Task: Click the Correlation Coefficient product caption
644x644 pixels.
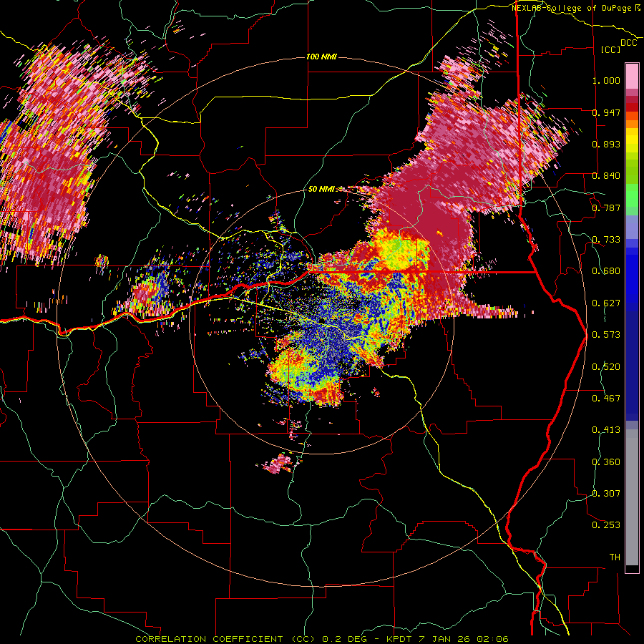Action: pyautogui.click(x=322, y=639)
